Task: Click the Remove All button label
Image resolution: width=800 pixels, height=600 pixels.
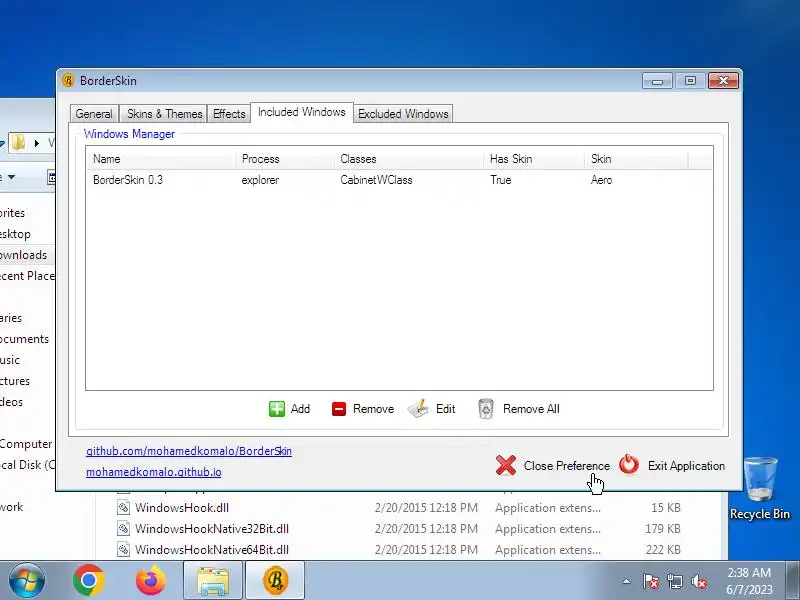Action: tap(531, 409)
